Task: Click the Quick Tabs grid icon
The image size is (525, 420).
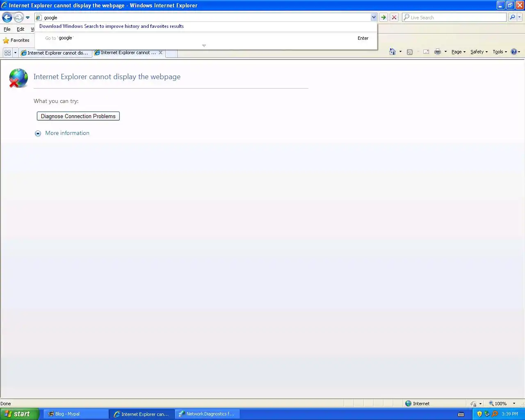Action: [x=7, y=52]
